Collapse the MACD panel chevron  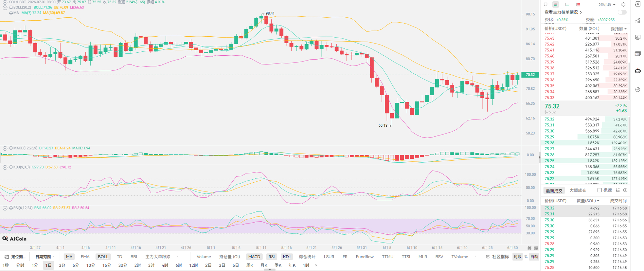(x=5, y=148)
